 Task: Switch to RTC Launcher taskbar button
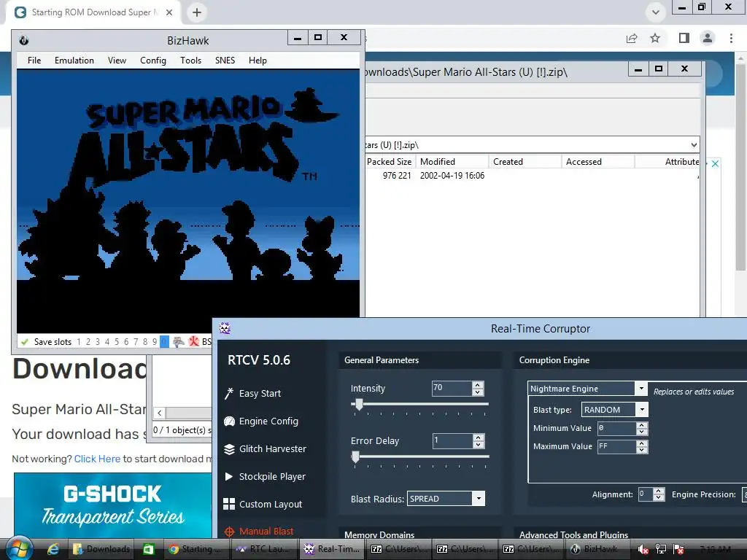click(264, 549)
